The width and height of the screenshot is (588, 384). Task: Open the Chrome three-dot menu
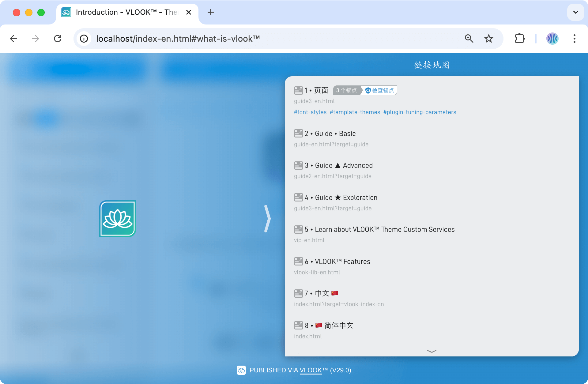tap(575, 39)
